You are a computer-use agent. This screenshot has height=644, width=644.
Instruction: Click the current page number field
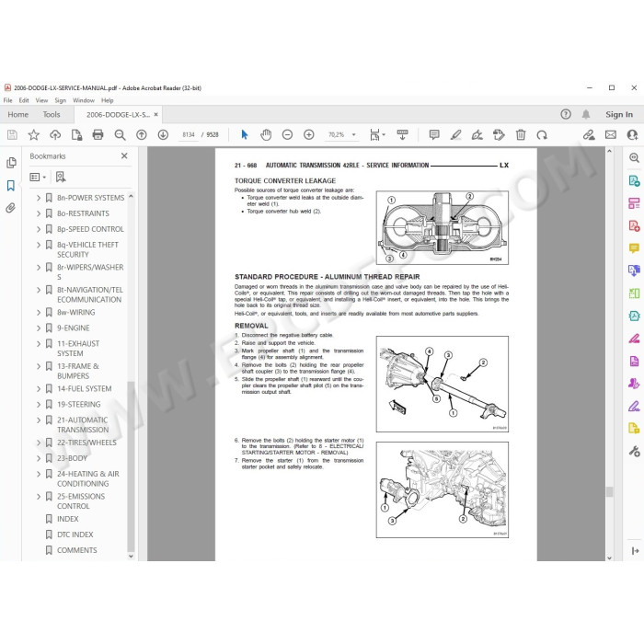pyautogui.click(x=189, y=134)
